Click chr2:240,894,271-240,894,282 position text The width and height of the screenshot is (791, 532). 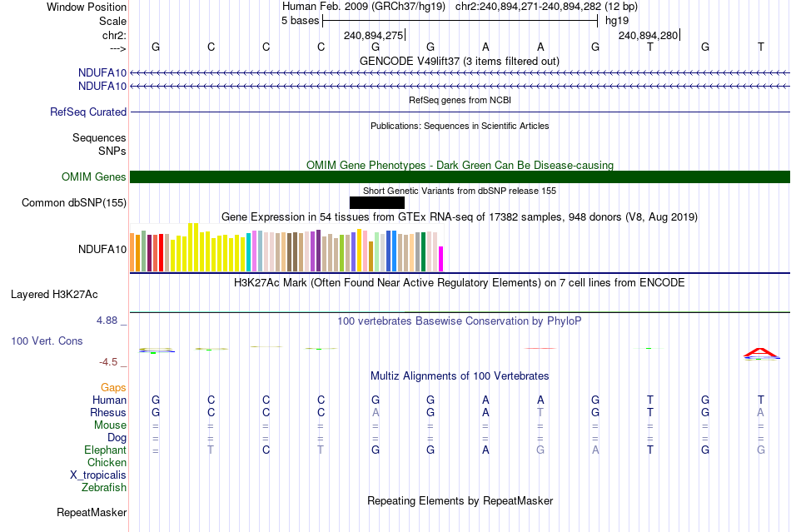(528, 7)
